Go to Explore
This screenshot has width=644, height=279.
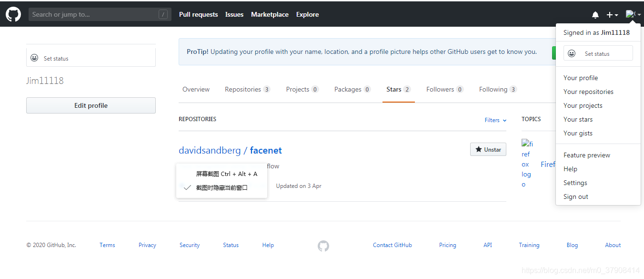(x=307, y=14)
